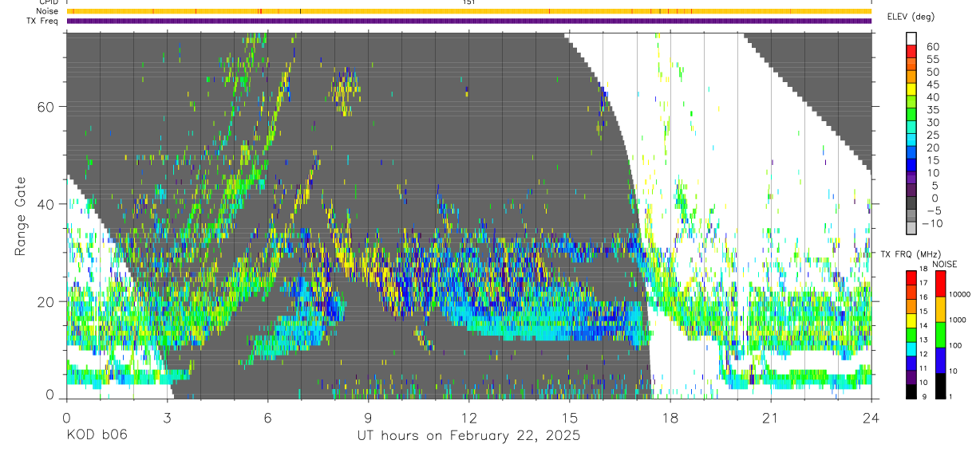
Task: Click the "60" label on the ELEV colorbar
Action: pyautogui.click(x=933, y=47)
